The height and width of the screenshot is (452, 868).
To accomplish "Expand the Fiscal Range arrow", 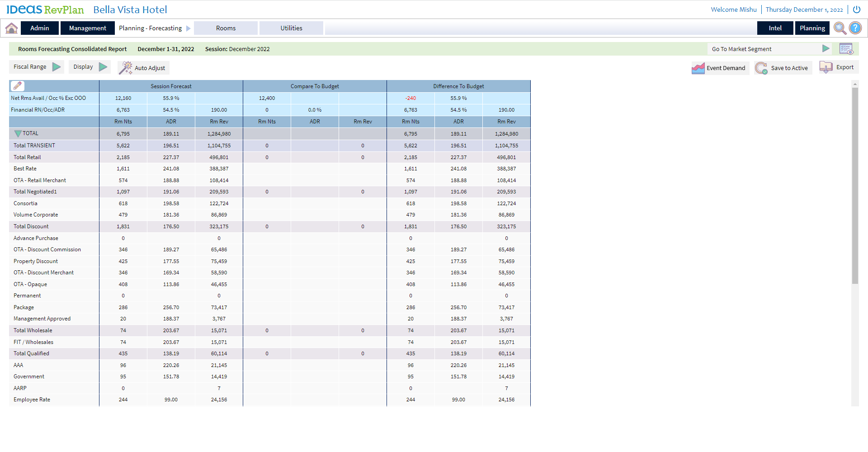I will click(57, 67).
